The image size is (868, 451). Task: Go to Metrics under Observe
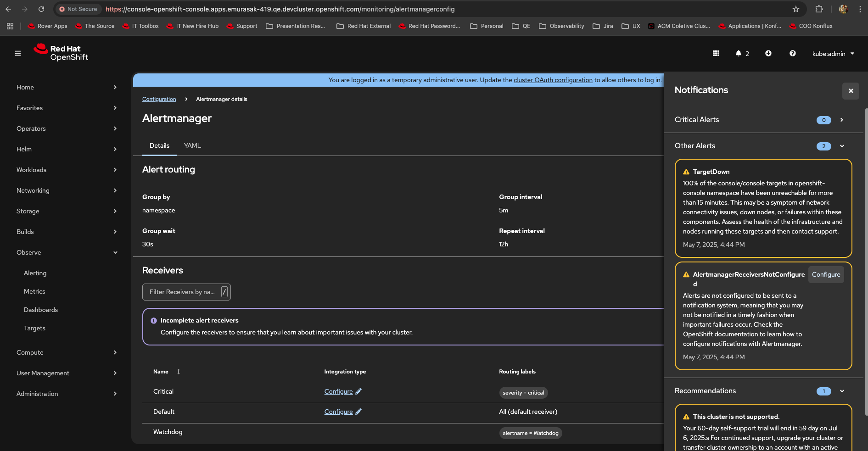(34, 291)
